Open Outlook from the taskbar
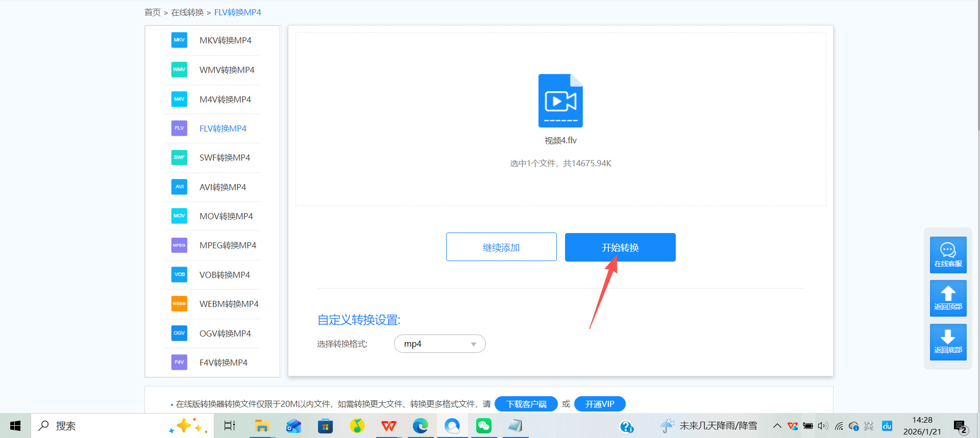The image size is (980, 438). 293,426
